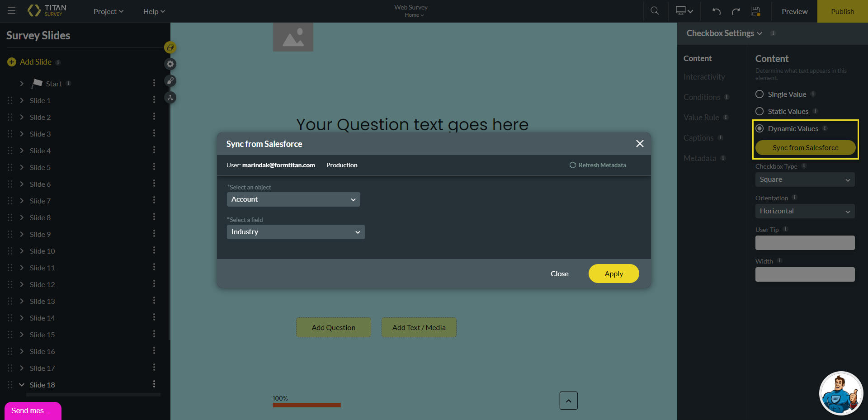
Task: Open the three-dot menu for Slide 5
Action: [x=154, y=167]
